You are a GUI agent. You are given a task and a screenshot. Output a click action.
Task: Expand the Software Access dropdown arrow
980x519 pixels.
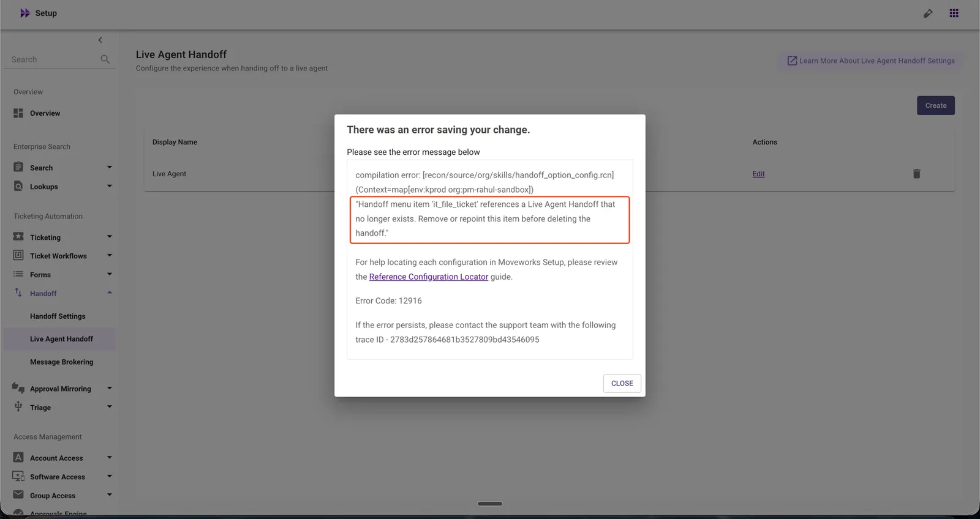(x=110, y=476)
